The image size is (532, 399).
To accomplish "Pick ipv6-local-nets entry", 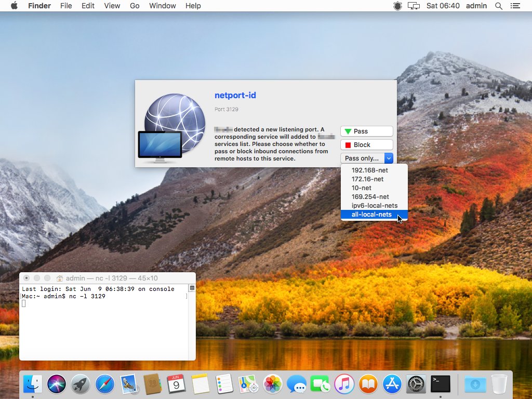I will click(x=374, y=206).
